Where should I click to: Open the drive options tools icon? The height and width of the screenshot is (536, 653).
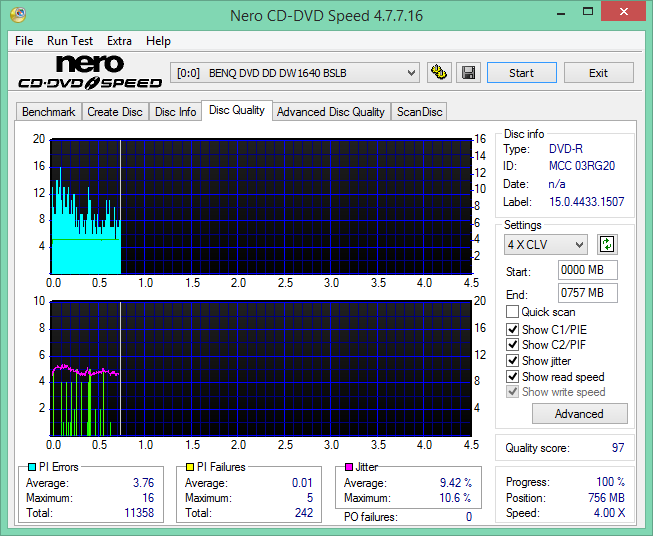(x=439, y=73)
